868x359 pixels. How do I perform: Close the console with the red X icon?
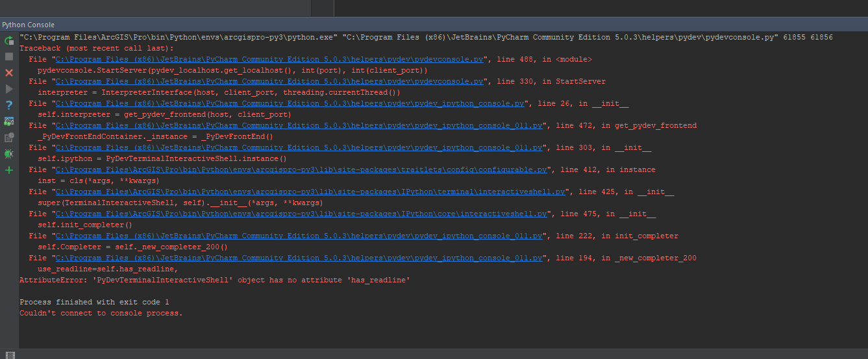tap(9, 73)
